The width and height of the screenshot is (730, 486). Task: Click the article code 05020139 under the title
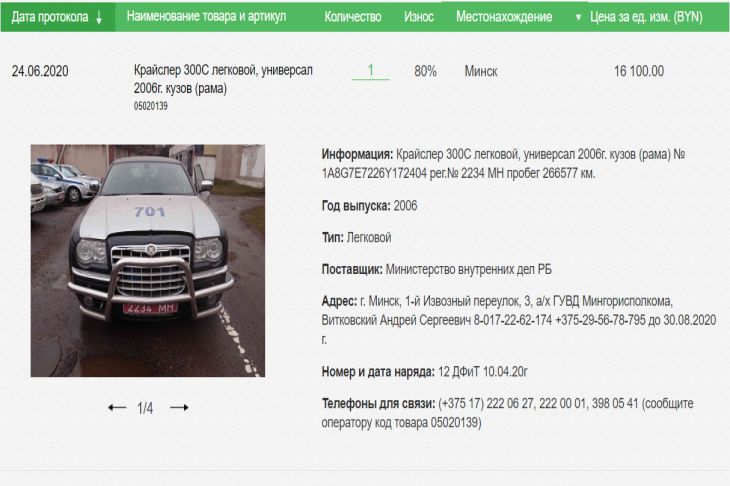click(151, 106)
